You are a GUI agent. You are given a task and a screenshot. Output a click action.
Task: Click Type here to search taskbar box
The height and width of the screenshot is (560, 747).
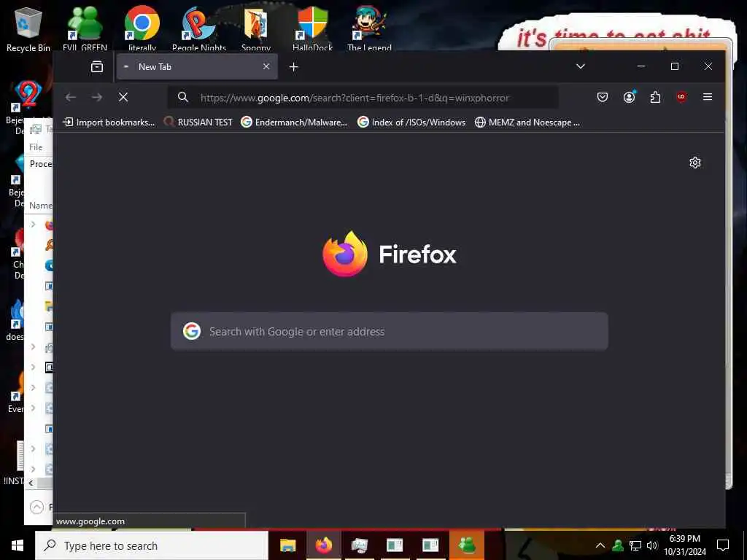tap(152, 545)
